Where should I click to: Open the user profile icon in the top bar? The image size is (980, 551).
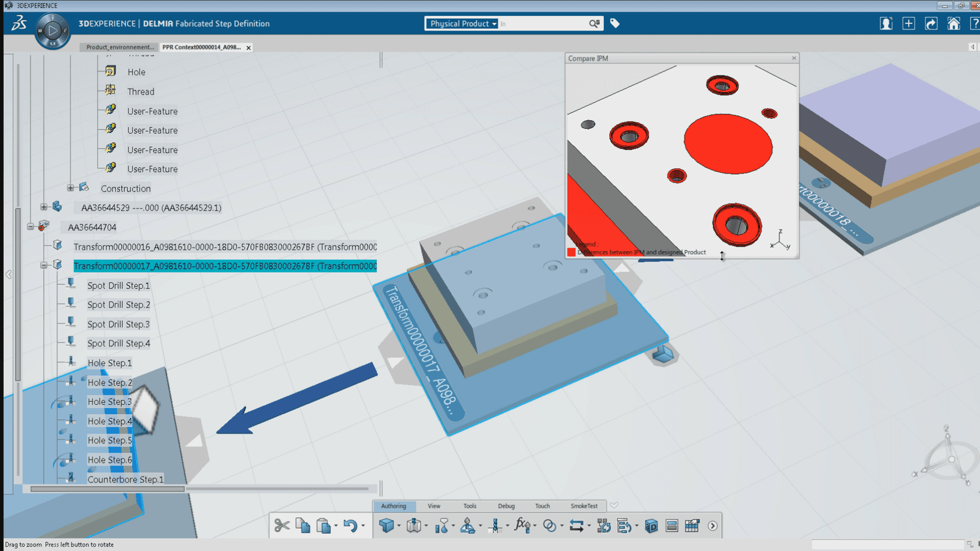pyautogui.click(x=886, y=23)
